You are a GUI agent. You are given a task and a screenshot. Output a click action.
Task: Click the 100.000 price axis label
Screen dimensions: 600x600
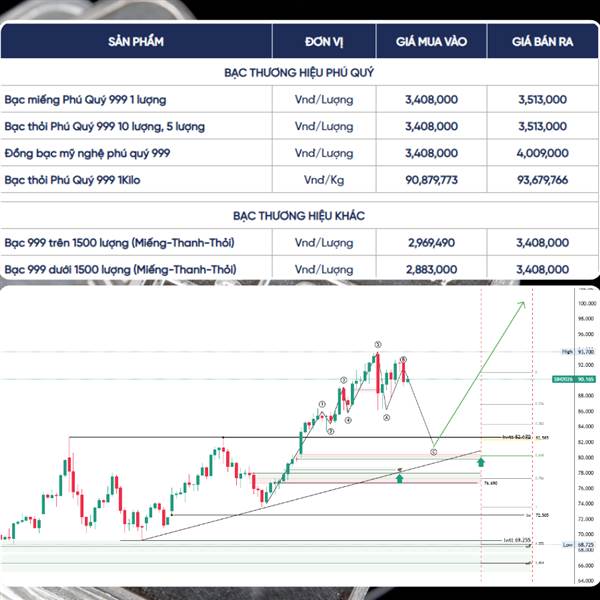coord(586,303)
